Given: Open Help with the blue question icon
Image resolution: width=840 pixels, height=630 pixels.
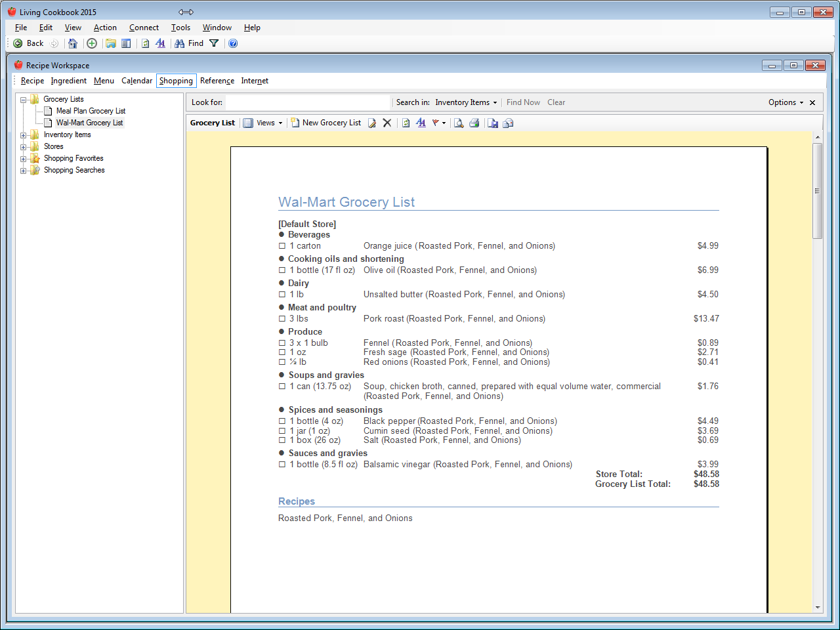Looking at the screenshot, I should pos(233,43).
